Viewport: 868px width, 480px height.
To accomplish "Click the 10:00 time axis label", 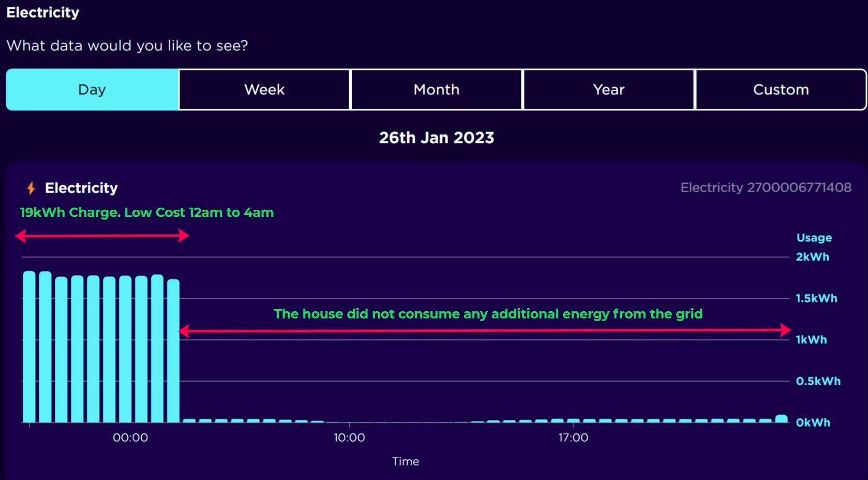I will point(349,438).
